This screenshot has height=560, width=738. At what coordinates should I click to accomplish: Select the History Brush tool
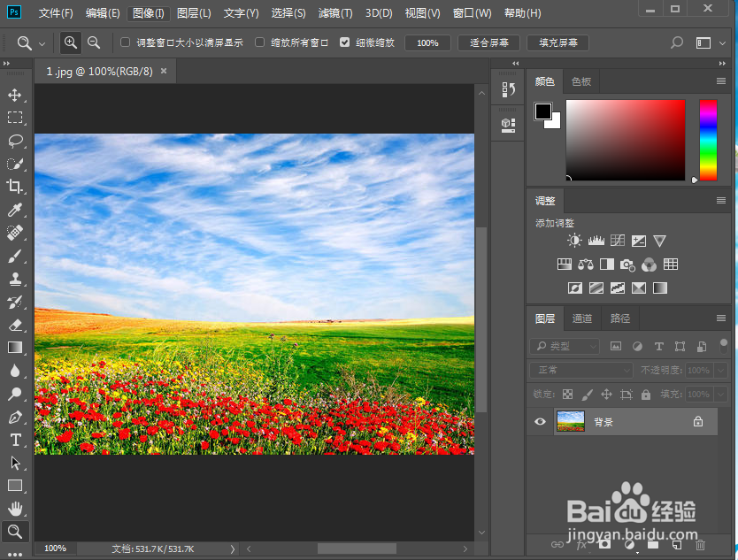[14, 303]
